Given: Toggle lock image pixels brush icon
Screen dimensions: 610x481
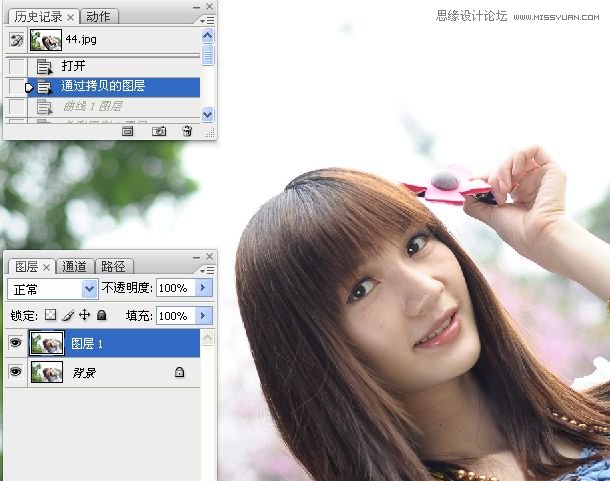Looking at the screenshot, I should 68,315.
